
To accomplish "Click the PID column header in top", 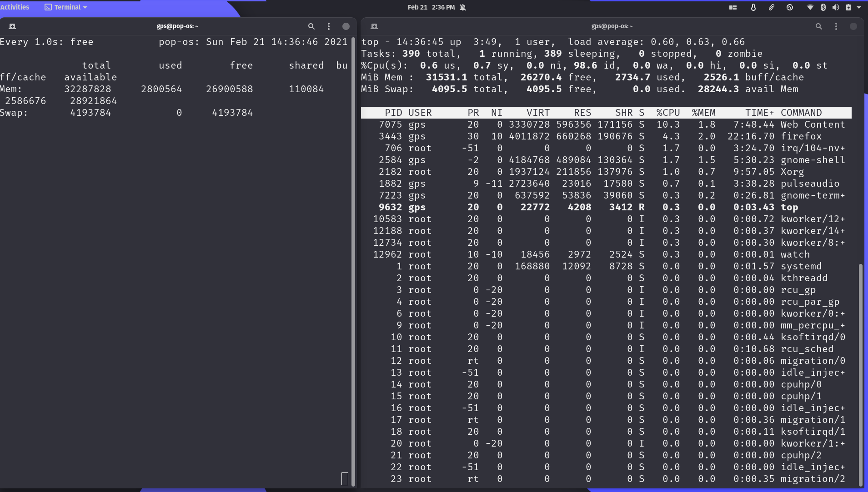I will tap(393, 113).
